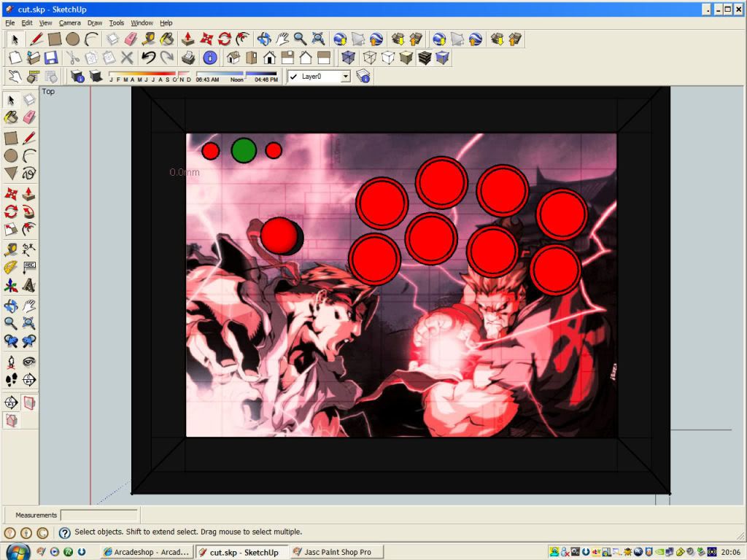Activate the Axes tool
The width and height of the screenshot is (747, 560).
[11, 286]
